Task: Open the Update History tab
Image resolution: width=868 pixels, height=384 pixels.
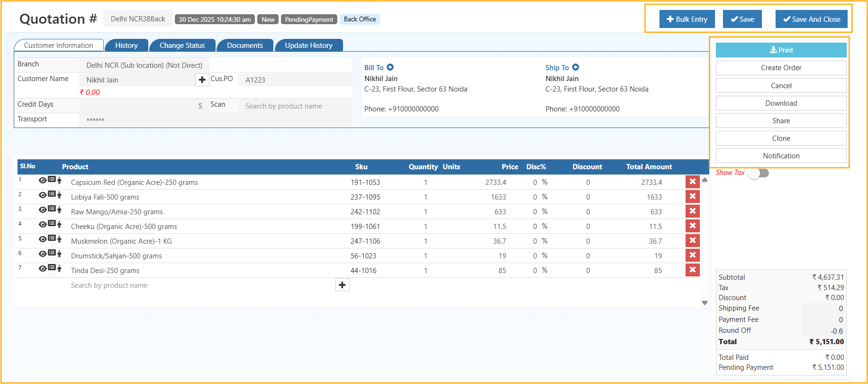Action: [x=308, y=46]
